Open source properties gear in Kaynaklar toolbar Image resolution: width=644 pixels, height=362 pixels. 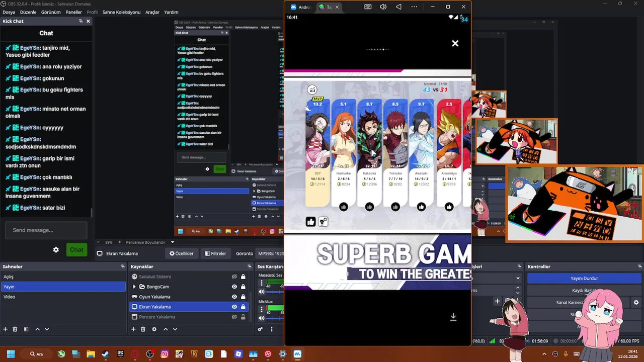click(154, 329)
